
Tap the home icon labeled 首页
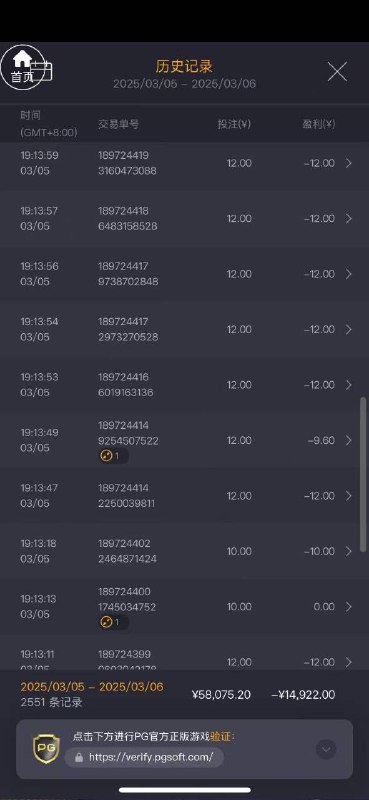(x=22, y=67)
